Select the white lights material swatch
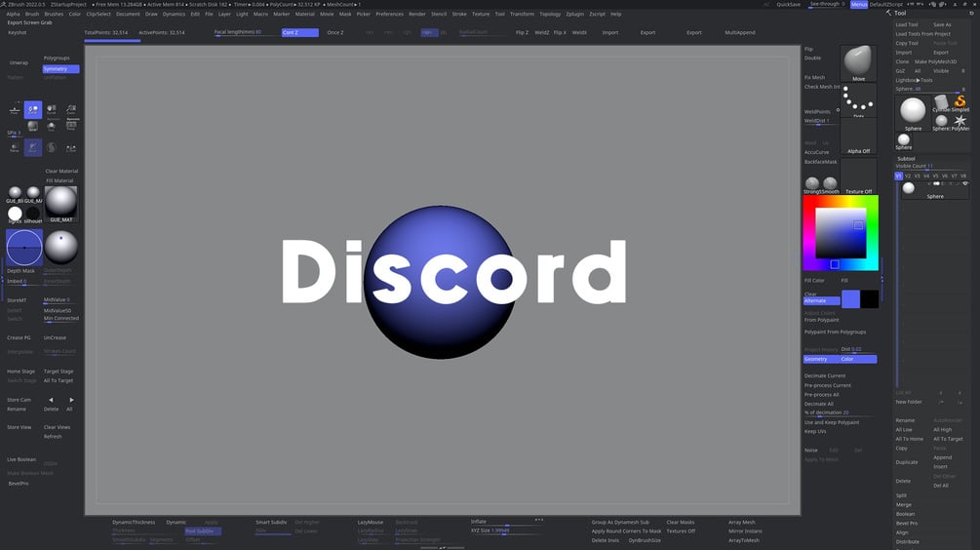Viewport: 980px width, 550px height. point(15,214)
